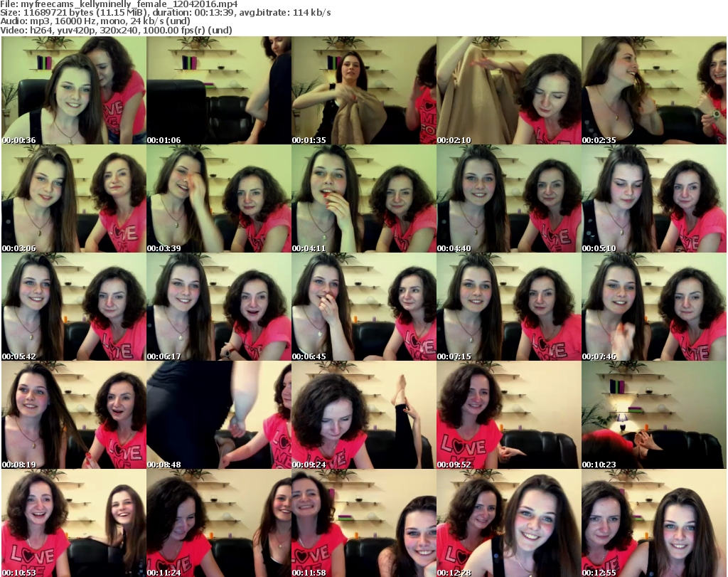Pick the 00:06:17 frame thumbnail

(219, 307)
